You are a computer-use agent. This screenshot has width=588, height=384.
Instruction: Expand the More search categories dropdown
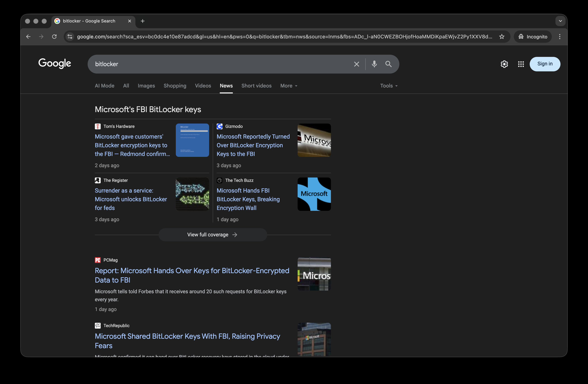(x=289, y=86)
